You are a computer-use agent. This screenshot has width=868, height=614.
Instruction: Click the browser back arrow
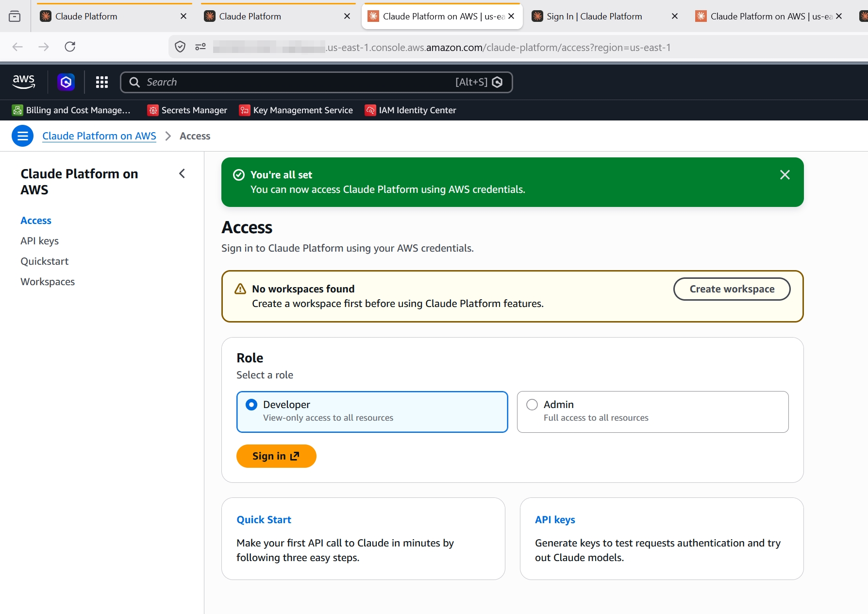click(17, 47)
